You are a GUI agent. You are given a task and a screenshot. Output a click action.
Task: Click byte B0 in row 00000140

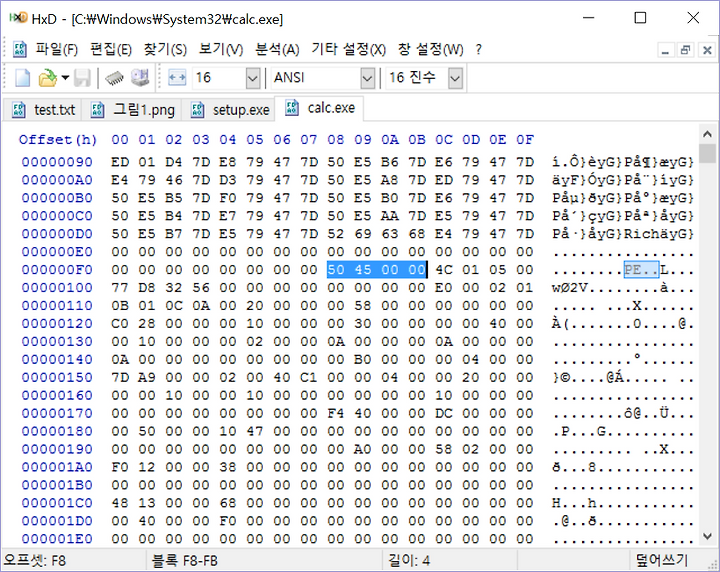tap(363, 359)
